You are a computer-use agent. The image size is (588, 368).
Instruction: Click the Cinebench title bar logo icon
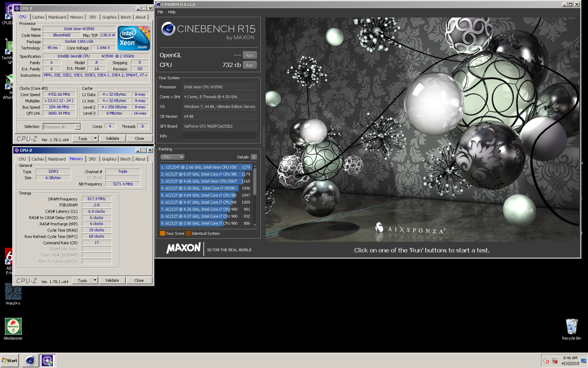[x=159, y=5]
